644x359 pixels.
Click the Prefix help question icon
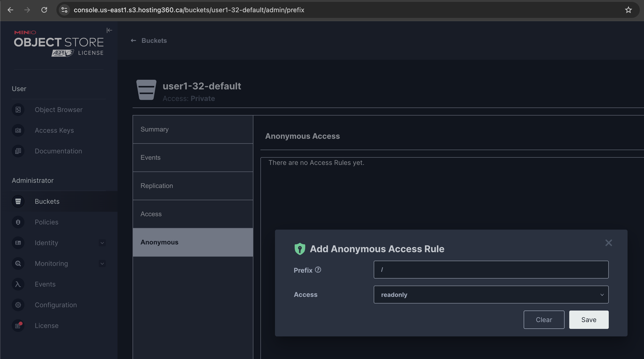[x=318, y=270]
